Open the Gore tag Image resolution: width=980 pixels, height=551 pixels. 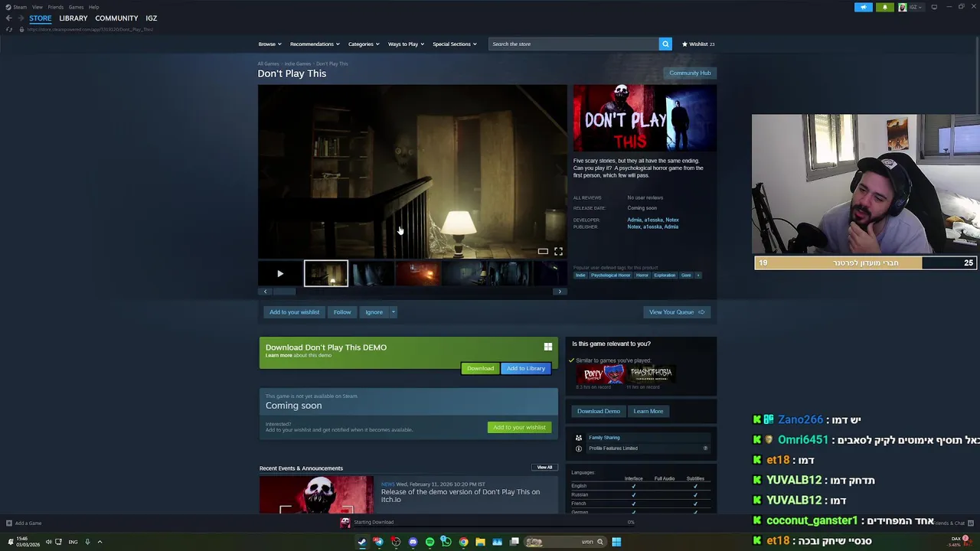pos(686,275)
